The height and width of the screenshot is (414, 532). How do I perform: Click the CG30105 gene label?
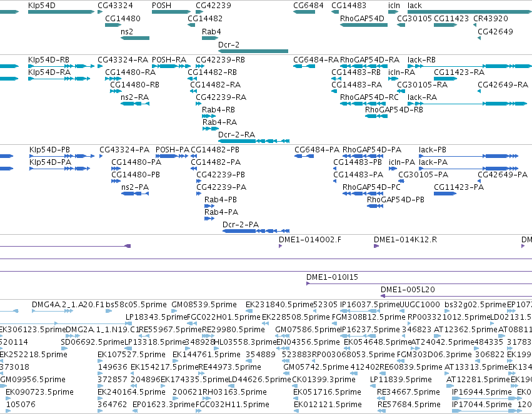(x=414, y=18)
